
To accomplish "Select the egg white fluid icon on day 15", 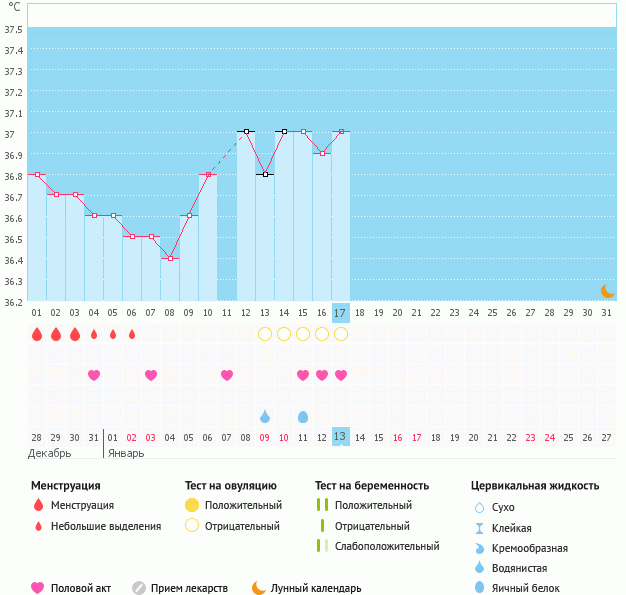I will click(303, 416).
